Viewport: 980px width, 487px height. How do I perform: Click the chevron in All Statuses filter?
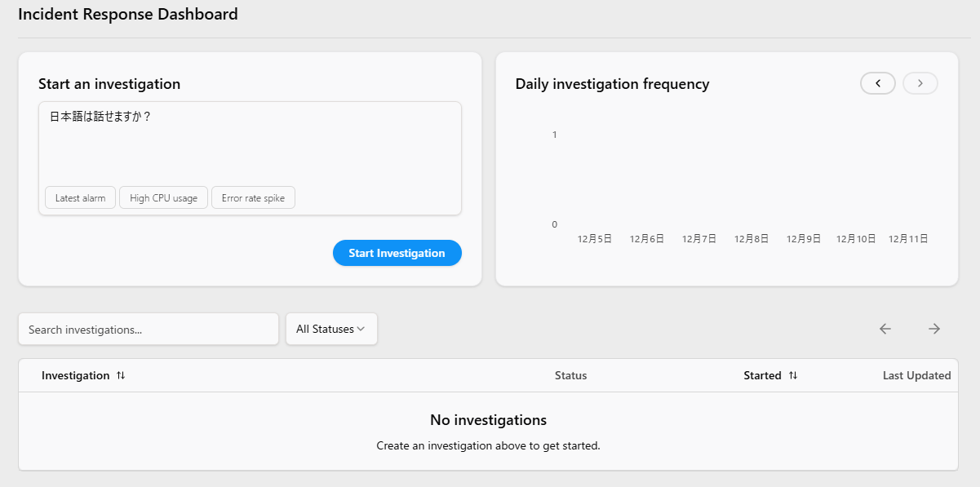point(361,329)
